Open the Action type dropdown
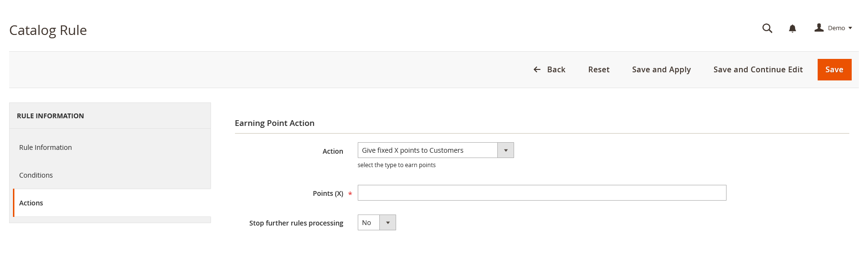Viewport: 868px width, 260px height. [435, 150]
